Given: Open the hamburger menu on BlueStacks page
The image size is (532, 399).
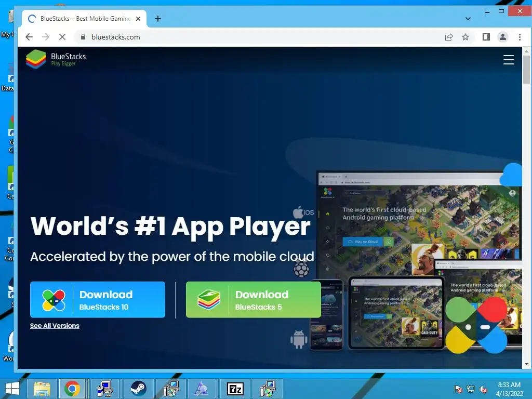Looking at the screenshot, I should point(508,60).
